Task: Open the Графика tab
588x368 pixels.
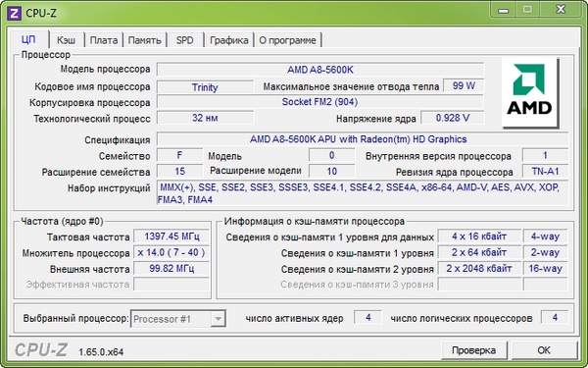Action: [229, 40]
